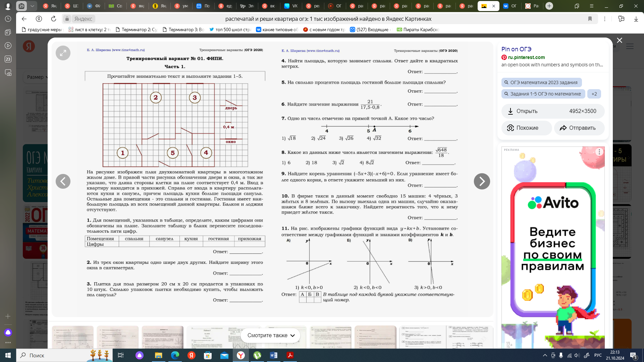
Task: Open Windows Start menu
Action: click(x=8, y=355)
